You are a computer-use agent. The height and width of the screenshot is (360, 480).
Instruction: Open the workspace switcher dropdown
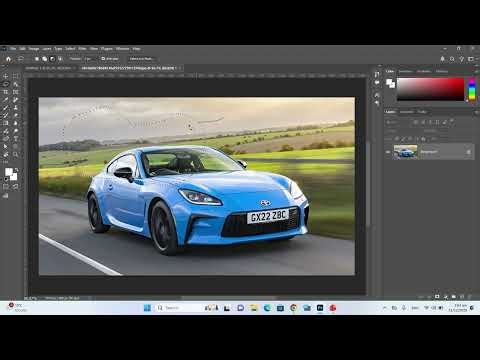[x=471, y=59]
